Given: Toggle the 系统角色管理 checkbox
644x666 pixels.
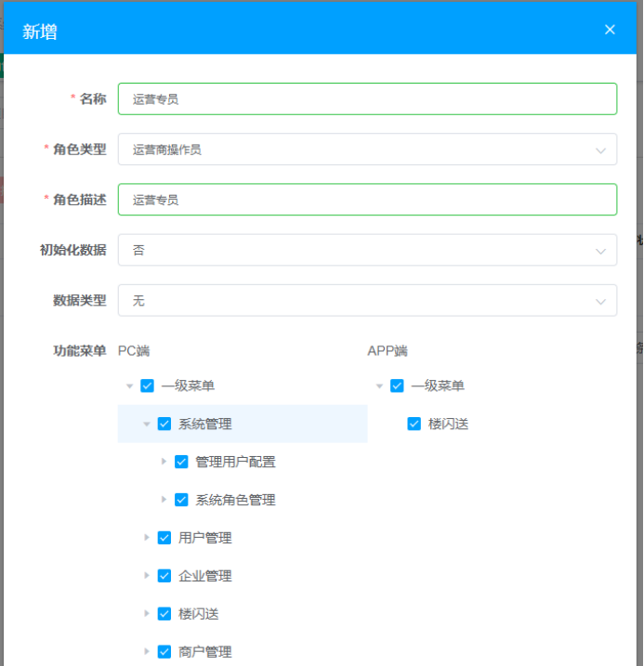Looking at the screenshot, I should coord(181,500).
